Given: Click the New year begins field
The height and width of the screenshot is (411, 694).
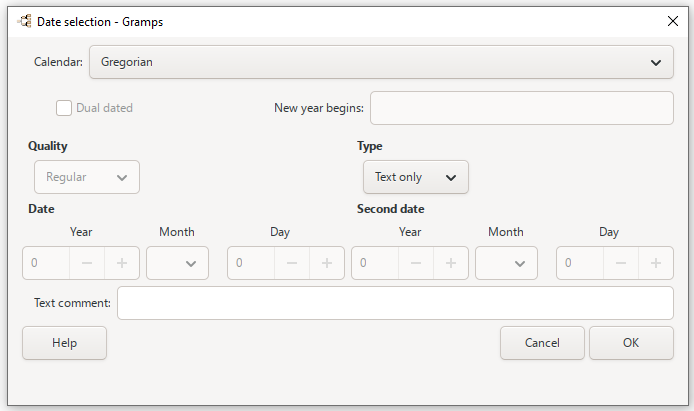Looking at the screenshot, I should click(521, 108).
